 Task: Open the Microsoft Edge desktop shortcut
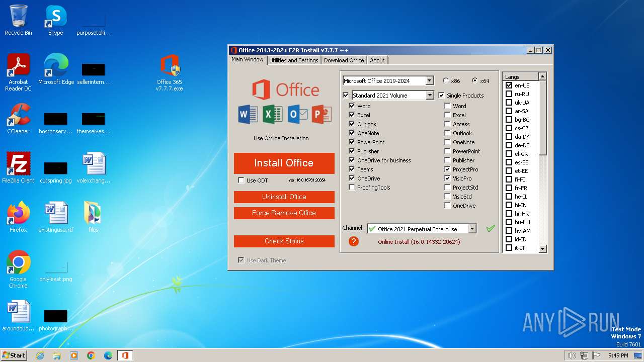click(x=56, y=69)
